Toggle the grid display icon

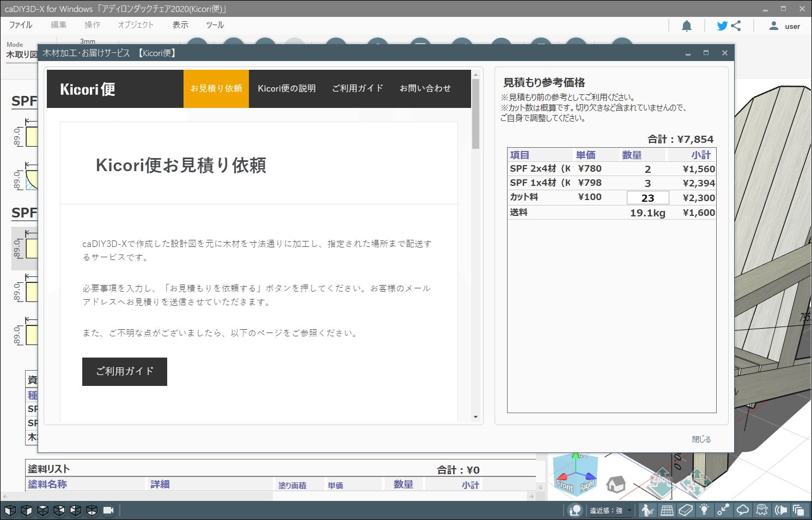667,510
